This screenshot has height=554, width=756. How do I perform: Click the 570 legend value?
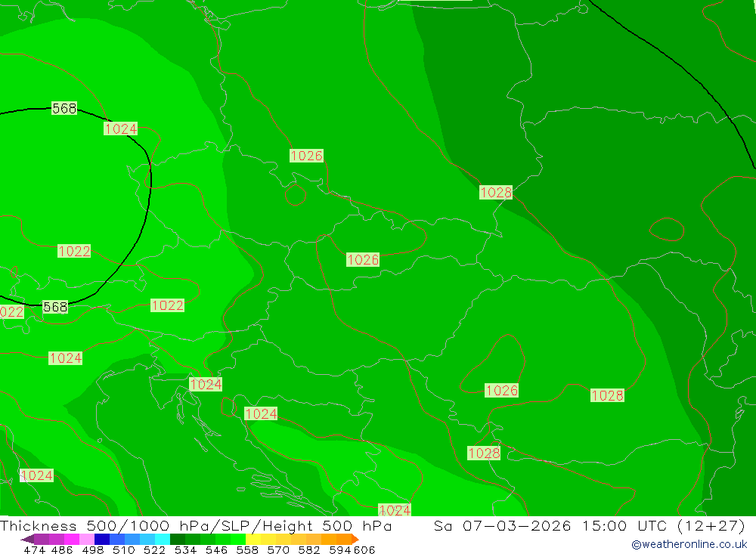(x=278, y=549)
